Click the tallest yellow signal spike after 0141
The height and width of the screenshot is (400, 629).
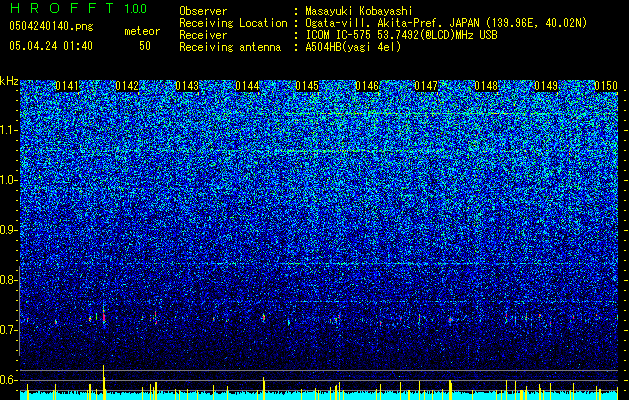[x=103, y=382]
